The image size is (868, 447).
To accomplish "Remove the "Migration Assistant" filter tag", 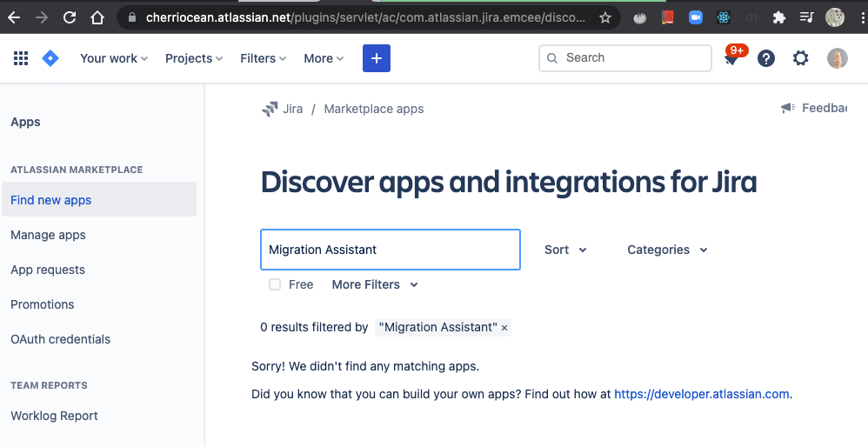I will point(504,328).
